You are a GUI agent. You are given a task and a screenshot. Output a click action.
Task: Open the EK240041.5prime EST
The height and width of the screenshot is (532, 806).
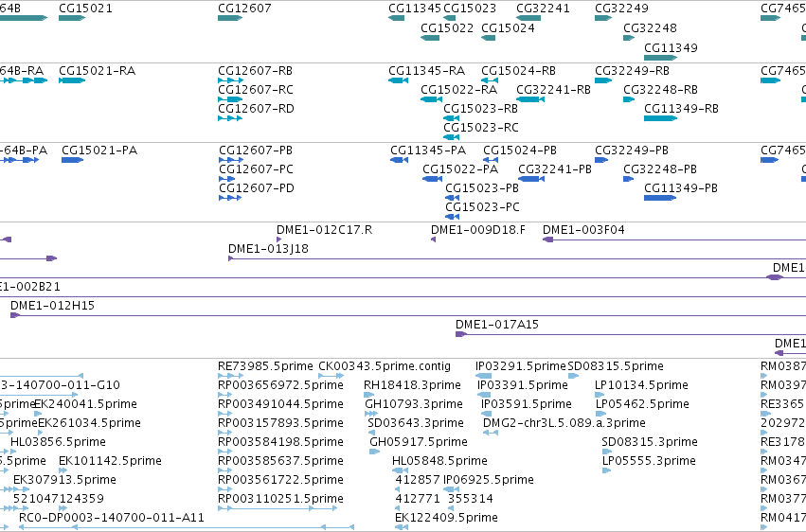pos(38,414)
